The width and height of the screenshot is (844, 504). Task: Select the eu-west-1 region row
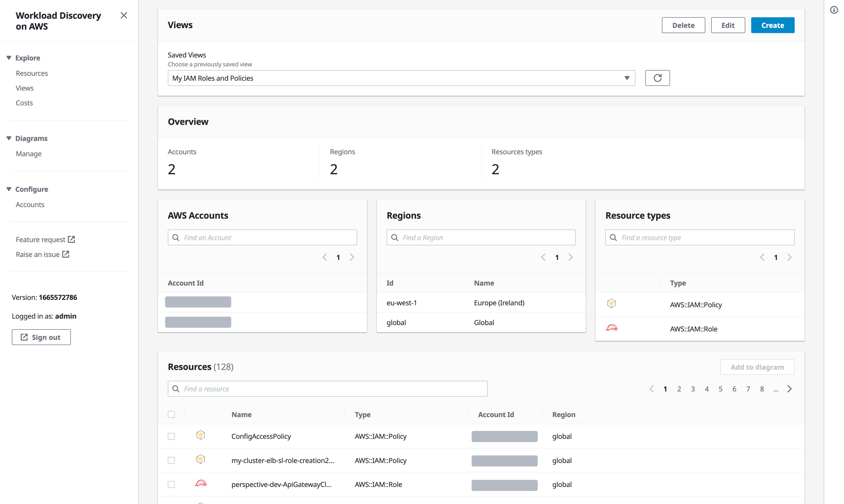tap(481, 303)
